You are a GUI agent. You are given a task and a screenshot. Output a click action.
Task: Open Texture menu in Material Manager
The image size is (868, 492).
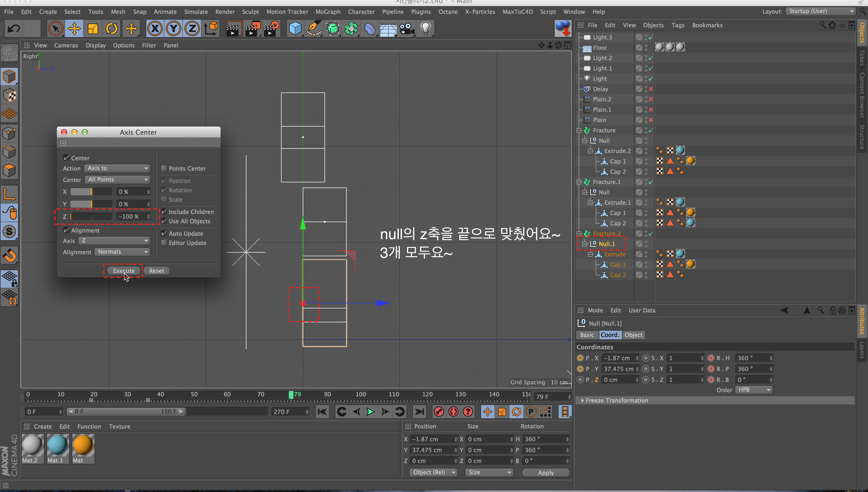[x=119, y=426]
